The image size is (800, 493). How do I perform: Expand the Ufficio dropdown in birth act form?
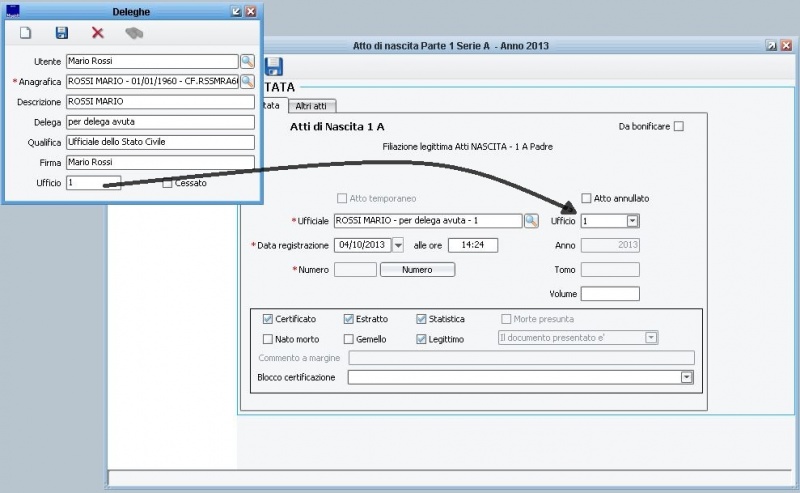632,221
